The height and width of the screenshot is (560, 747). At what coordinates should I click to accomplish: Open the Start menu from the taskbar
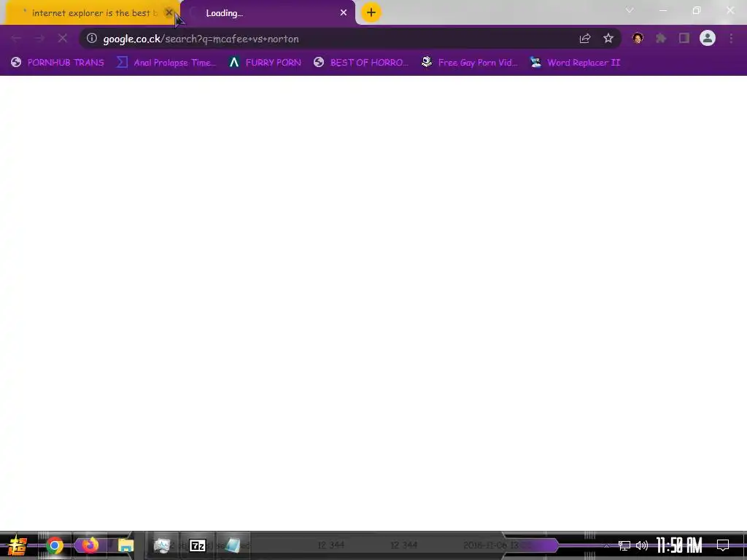point(18,545)
